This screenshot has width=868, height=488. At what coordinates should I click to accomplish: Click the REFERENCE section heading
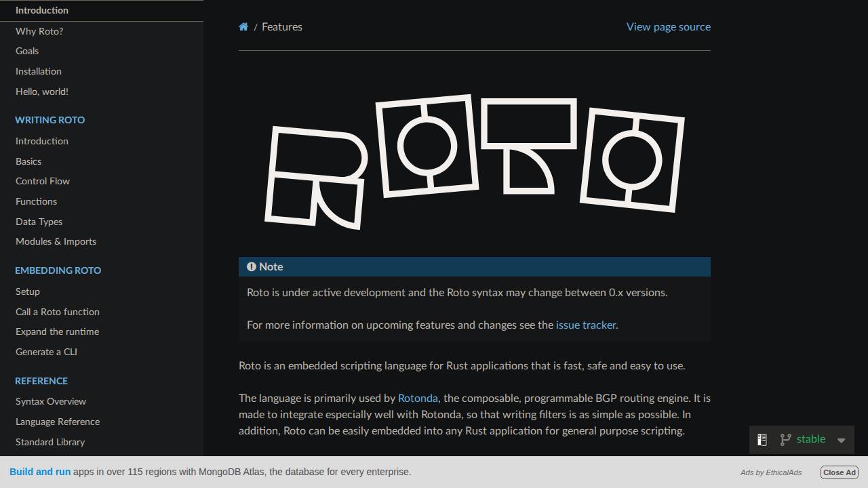pyautogui.click(x=41, y=381)
